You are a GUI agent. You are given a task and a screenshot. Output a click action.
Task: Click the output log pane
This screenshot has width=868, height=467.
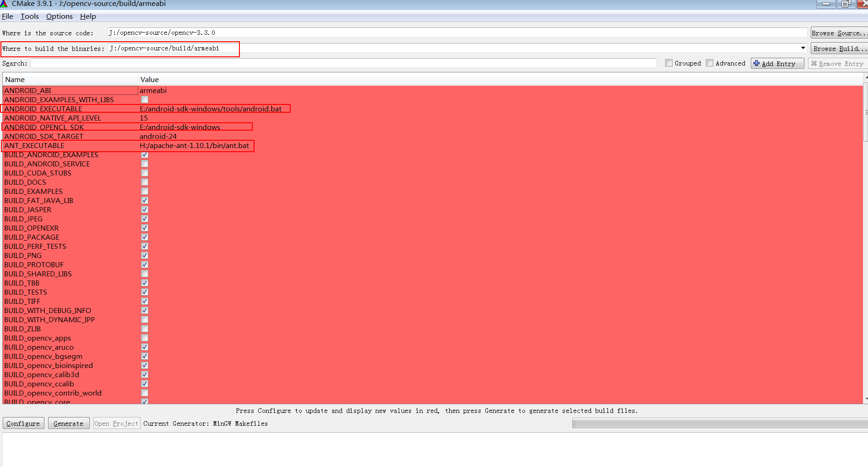pos(435,450)
